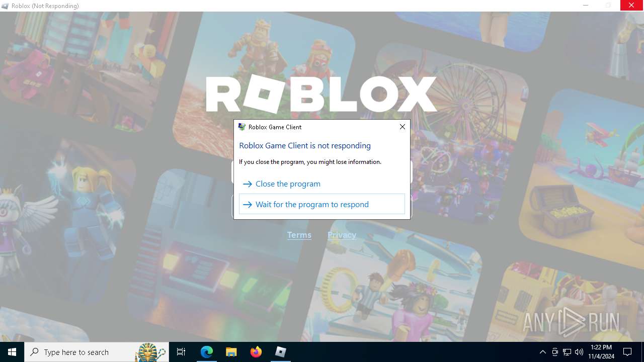Screen dimensions: 644x362
Task: Launch Microsoft Edge from the taskbar
Action: [207, 352]
